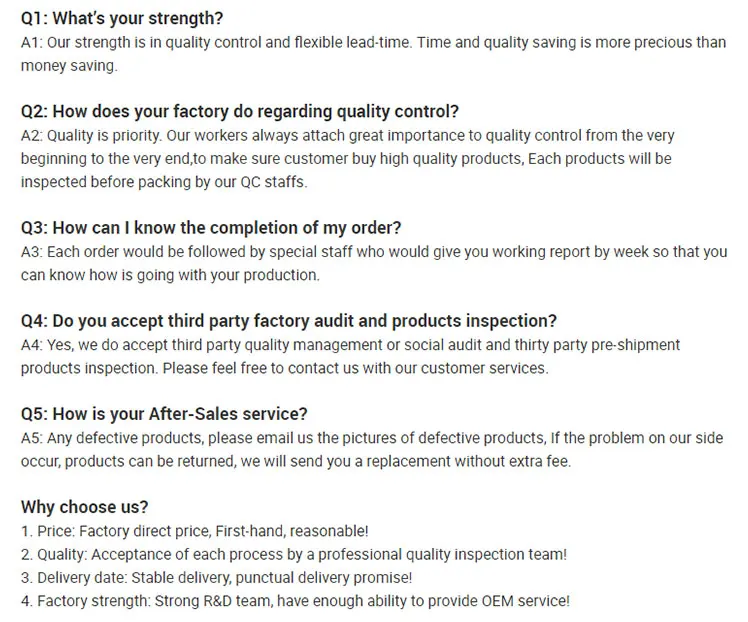Click the line mentioning "QC staffs" inspection
Screen dimensions: 748x622
[x=165, y=182]
